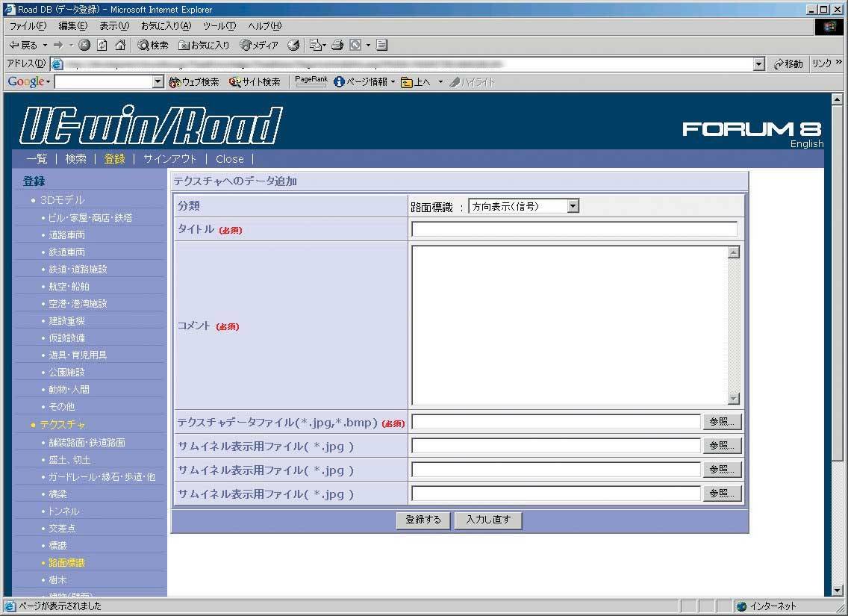Viewport: 848px width, 616px height.
Task: Open the 編集(E) menu
Action: click(73, 25)
